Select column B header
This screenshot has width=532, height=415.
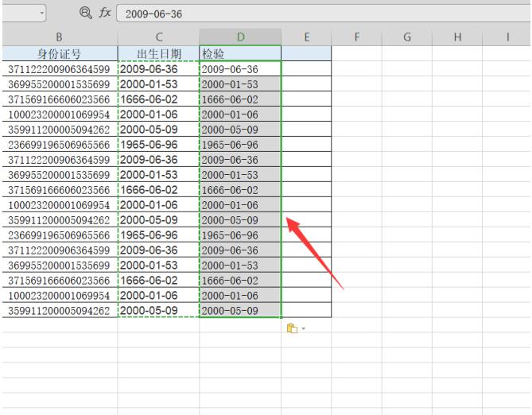pos(60,37)
